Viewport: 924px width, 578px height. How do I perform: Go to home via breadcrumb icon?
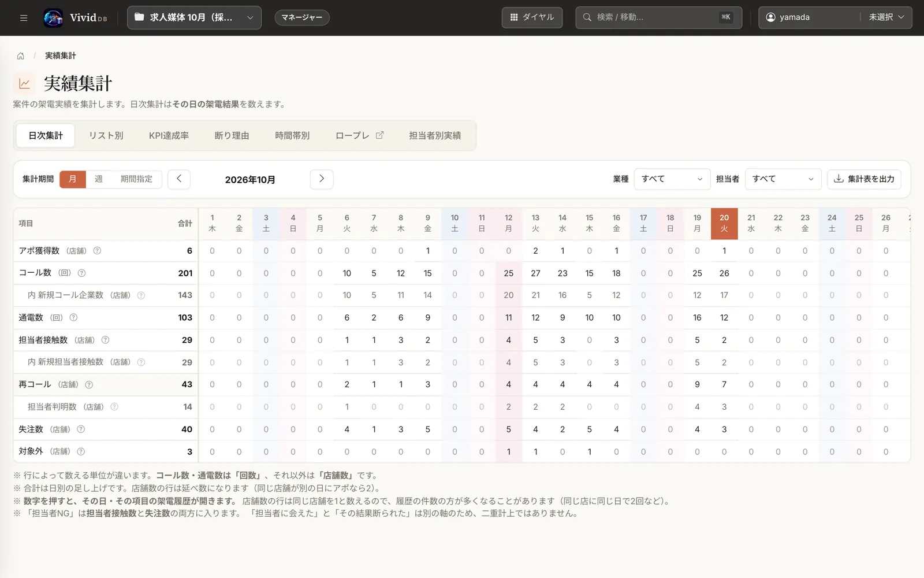coord(21,56)
